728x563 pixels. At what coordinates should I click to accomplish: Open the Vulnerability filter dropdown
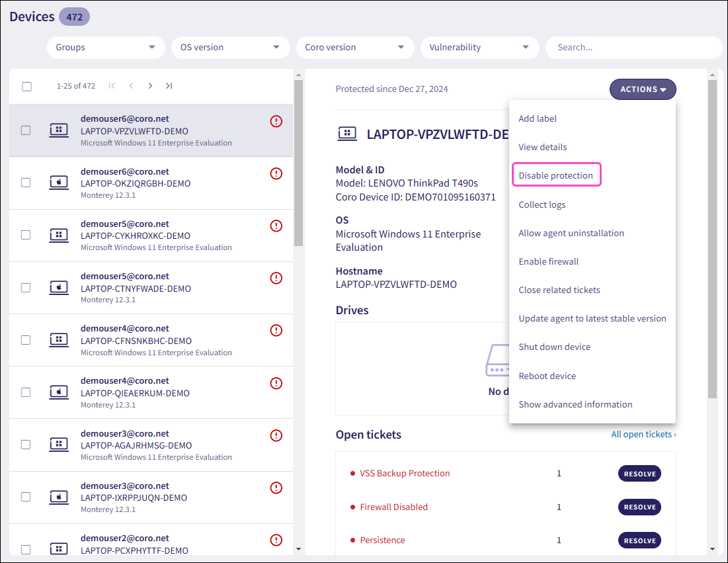[x=479, y=48]
